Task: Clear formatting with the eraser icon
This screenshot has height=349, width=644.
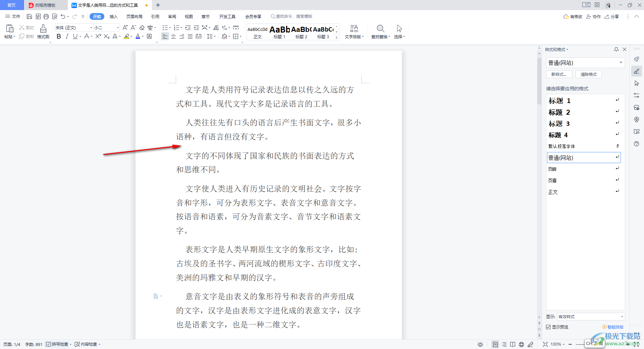Action: click(x=142, y=28)
